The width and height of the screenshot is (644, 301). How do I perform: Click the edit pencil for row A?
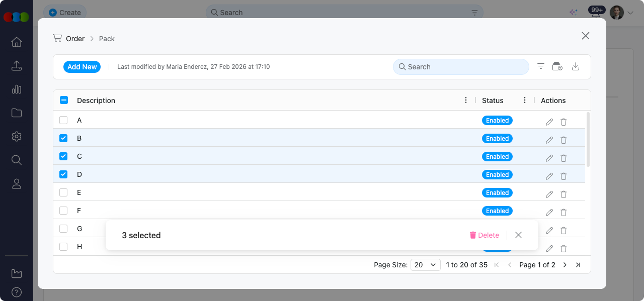549,122
